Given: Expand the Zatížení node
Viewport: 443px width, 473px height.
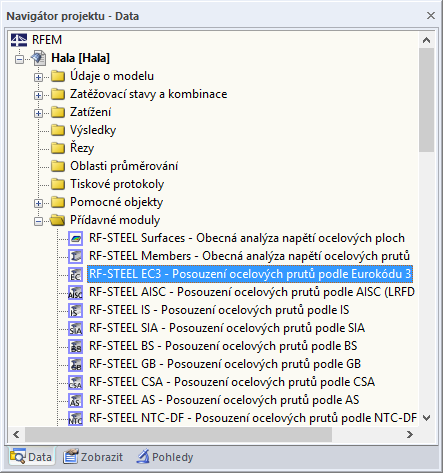Looking at the screenshot, I should click(x=38, y=113).
